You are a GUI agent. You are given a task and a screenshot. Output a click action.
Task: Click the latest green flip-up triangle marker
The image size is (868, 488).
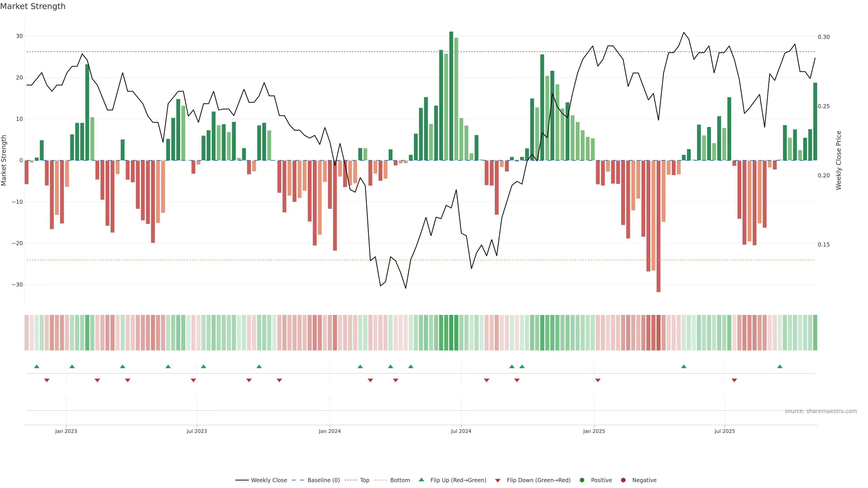click(x=780, y=366)
